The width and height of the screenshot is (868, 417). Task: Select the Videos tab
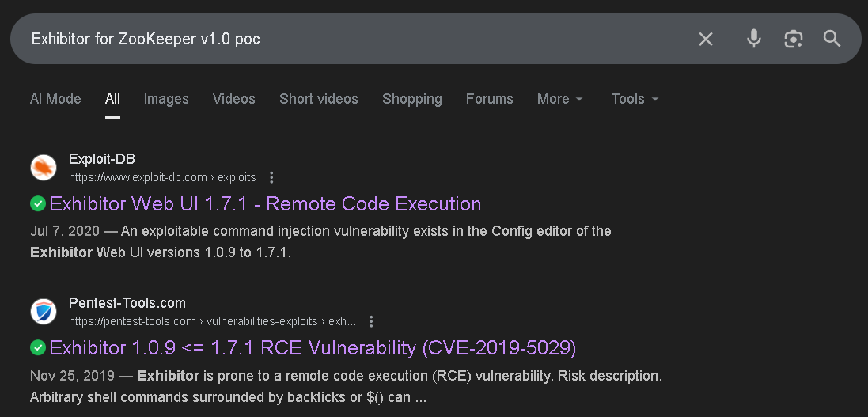[x=233, y=99]
